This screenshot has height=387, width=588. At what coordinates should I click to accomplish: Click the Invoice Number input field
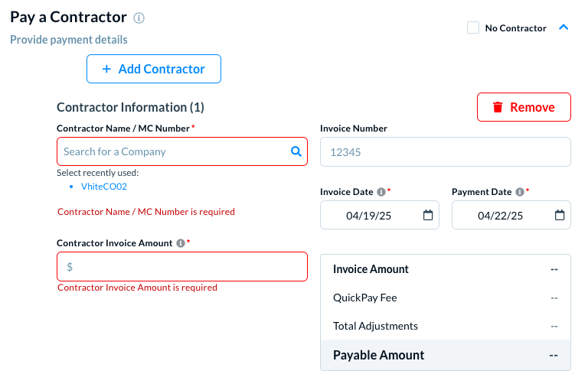(445, 151)
